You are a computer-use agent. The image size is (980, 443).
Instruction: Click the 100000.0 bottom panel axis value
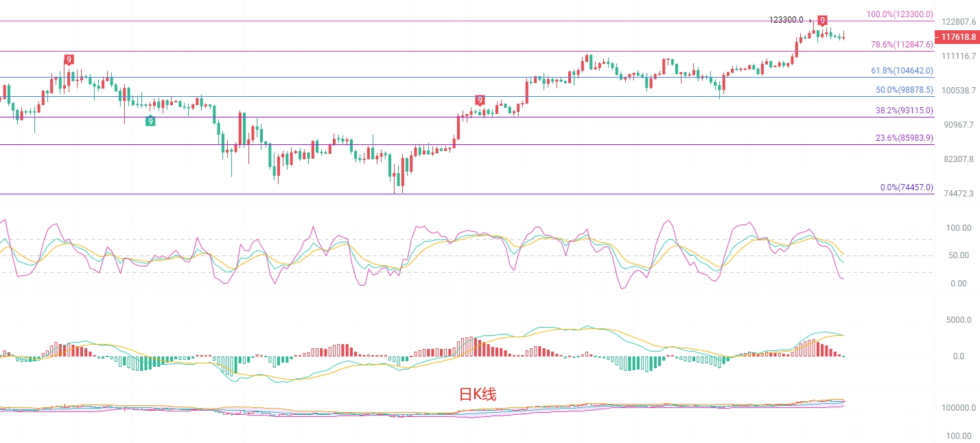click(957, 408)
